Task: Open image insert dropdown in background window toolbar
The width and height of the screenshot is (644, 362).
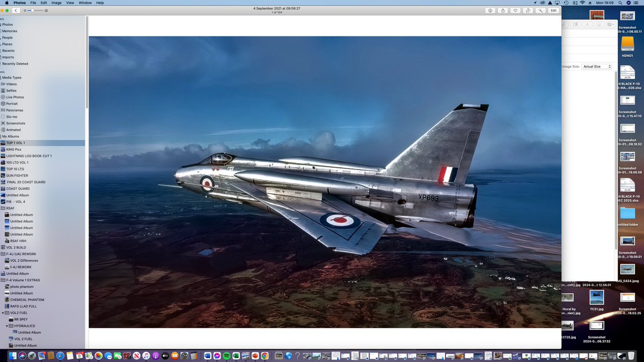Action: 610,24
